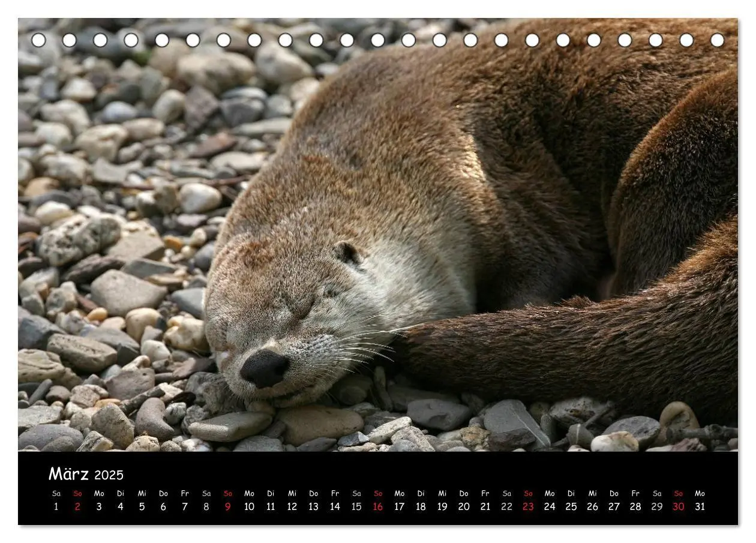Click the red 'So' label above 2
Viewport: 756px width, 543px height.
click(x=77, y=493)
